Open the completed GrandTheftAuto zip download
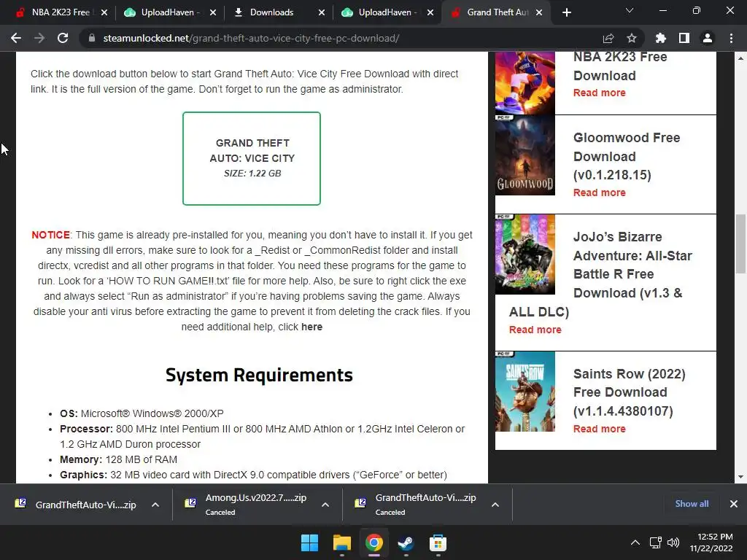 (x=76, y=505)
